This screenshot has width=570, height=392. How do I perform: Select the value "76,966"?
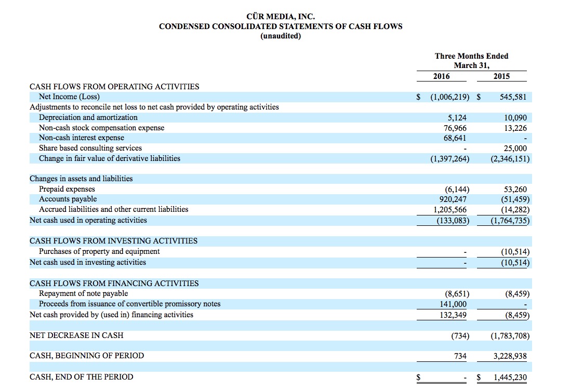point(455,128)
